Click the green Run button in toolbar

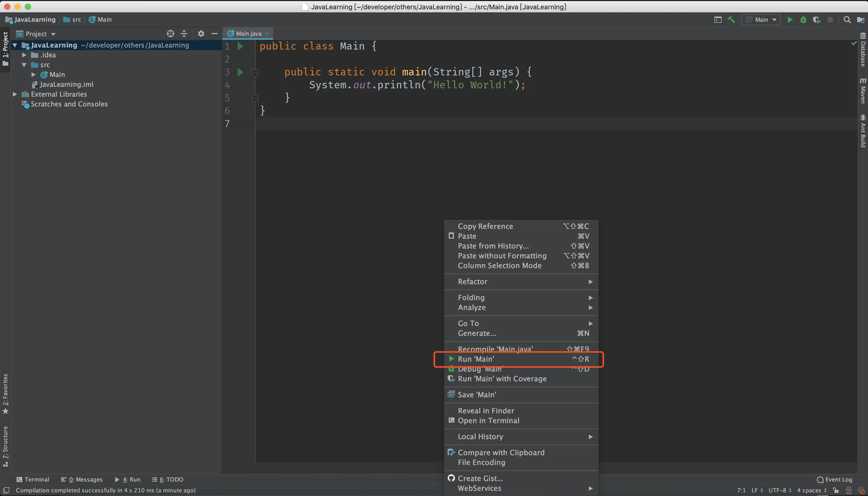pyautogui.click(x=790, y=20)
